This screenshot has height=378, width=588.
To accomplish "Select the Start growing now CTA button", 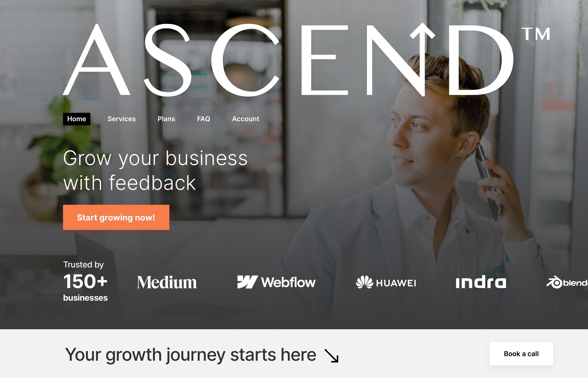I will (x=116, y=217).
